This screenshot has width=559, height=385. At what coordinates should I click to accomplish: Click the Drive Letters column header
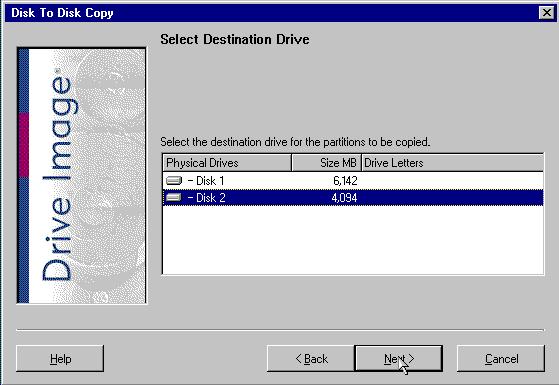pos(453,163)
